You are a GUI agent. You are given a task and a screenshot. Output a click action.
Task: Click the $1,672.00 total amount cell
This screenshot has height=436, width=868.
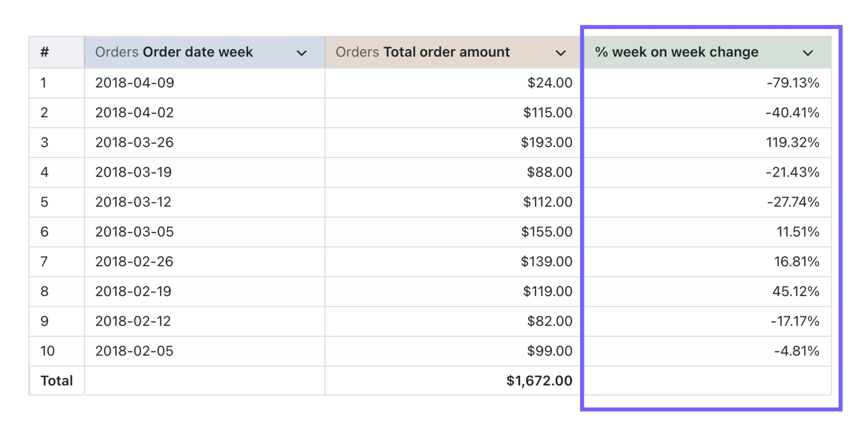pos(539,381)
